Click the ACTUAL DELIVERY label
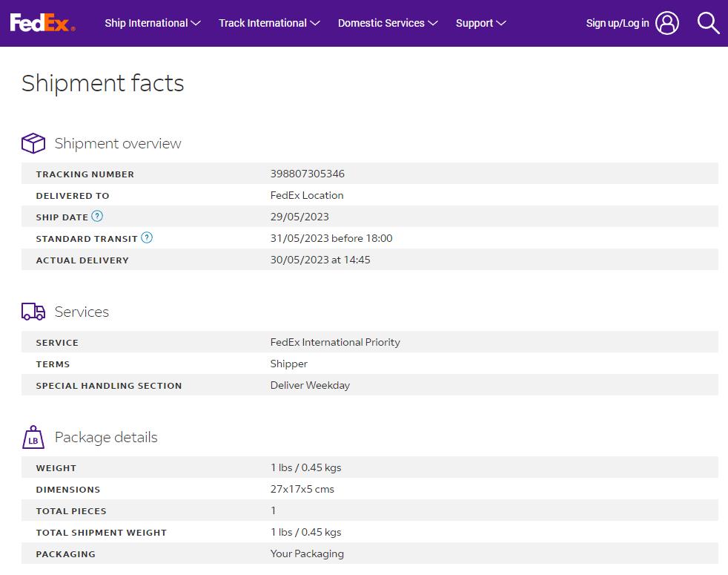The width and height of the screenshot is (728, 575). tap(82, 260)
